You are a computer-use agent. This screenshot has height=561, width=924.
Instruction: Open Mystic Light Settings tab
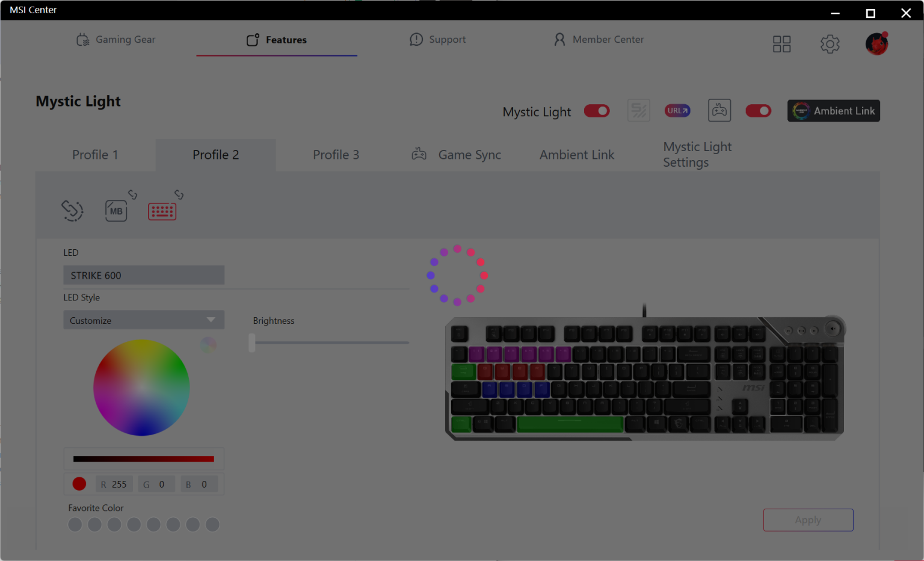coord(697,155)
